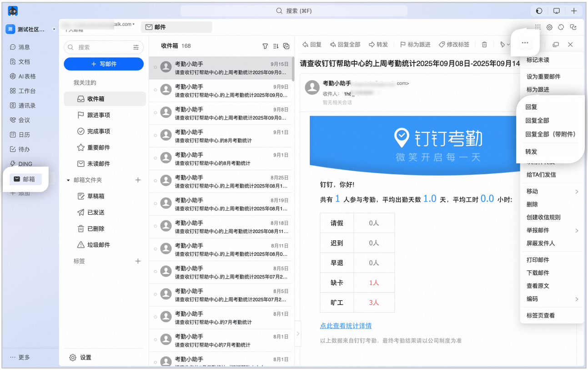Click the pop-out window icon beside refresh
The width and height of the screenshot is (588, 370).
coord(573,27)
